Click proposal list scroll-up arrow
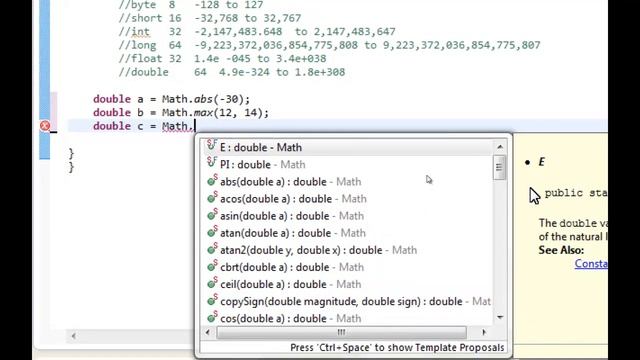 click(500, 147)
